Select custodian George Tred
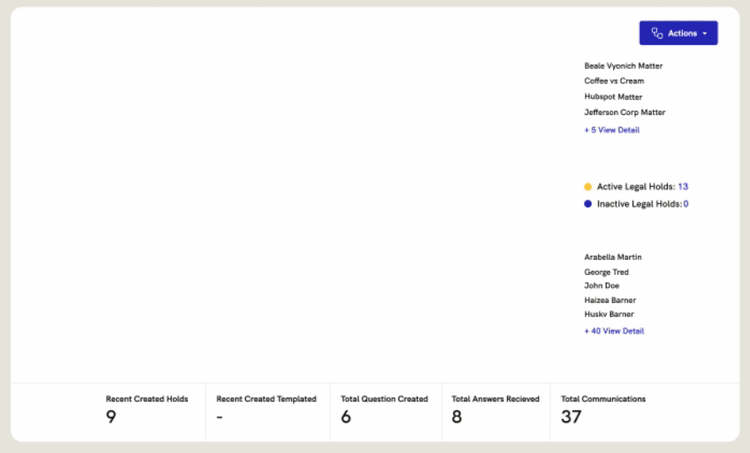Viewport: 750px width, 453px height. (607, 272)
